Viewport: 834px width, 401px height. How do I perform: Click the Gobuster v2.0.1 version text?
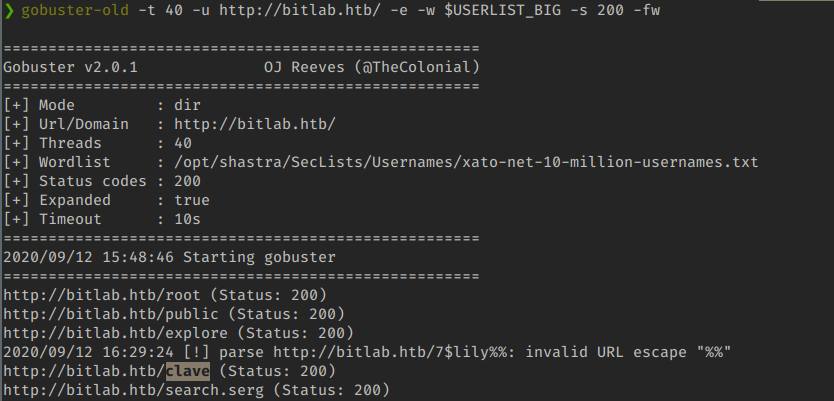point(70,67)
